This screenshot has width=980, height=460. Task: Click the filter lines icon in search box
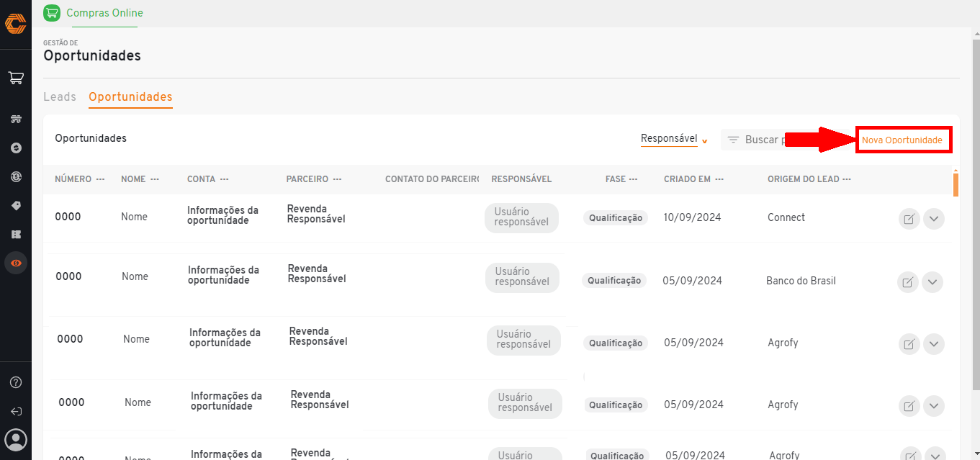(x=733, y=140)
